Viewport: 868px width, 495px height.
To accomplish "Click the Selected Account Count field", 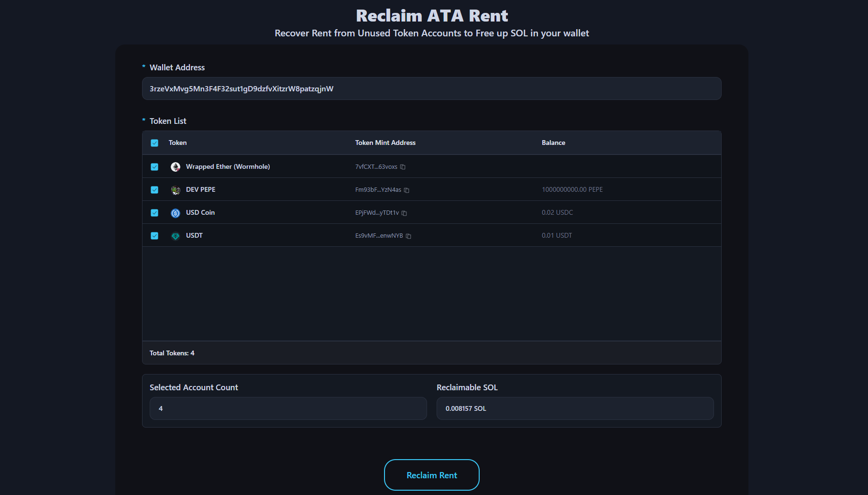I will 288,408.
